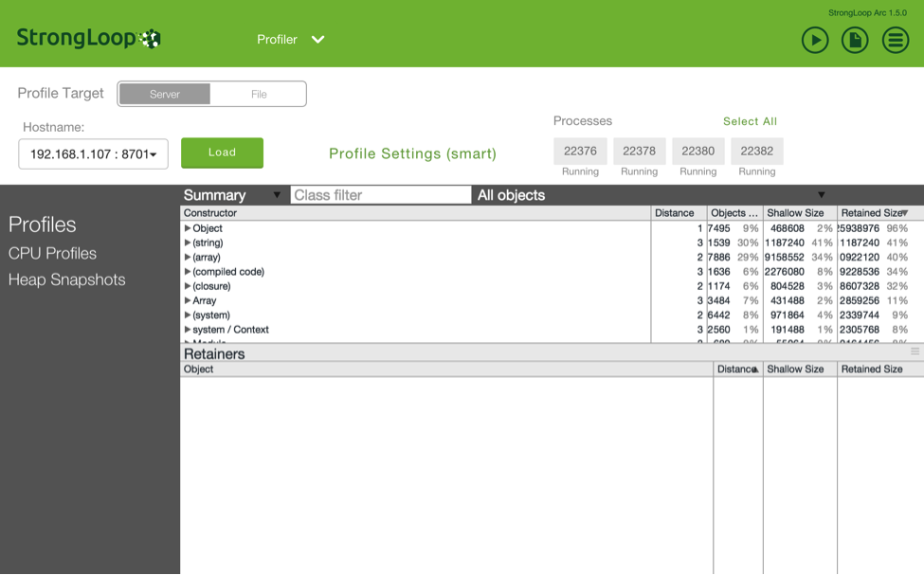The width and height of the screenshot is (924, 575).
Task: Open the Summary view dropdown
Action: click(276, 194)
